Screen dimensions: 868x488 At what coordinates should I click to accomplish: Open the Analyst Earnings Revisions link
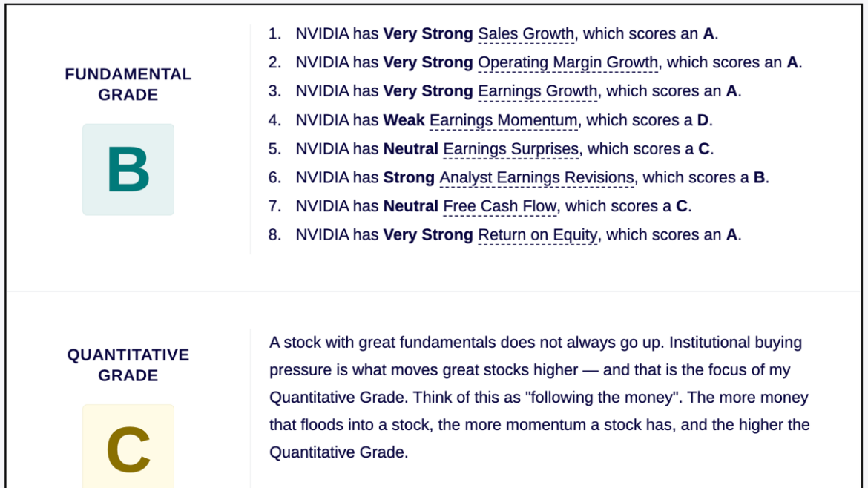pyautogui.click(x=536, y=177)
